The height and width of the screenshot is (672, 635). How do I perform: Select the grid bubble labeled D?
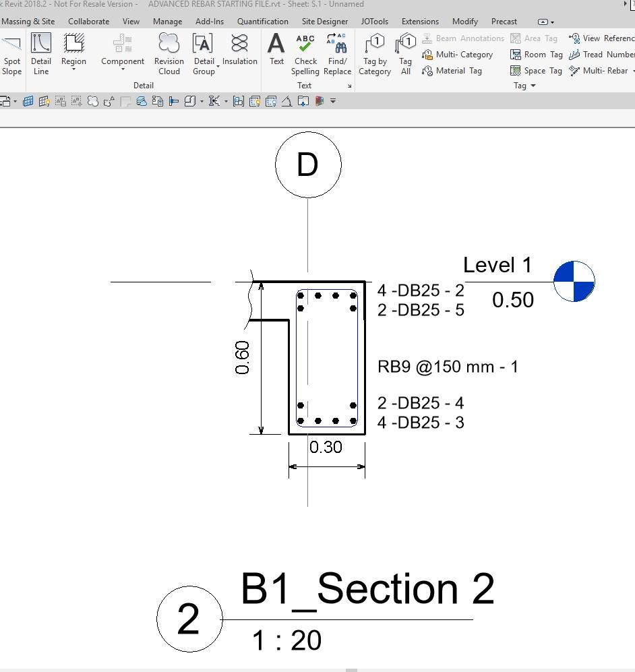tap(308, 164)
